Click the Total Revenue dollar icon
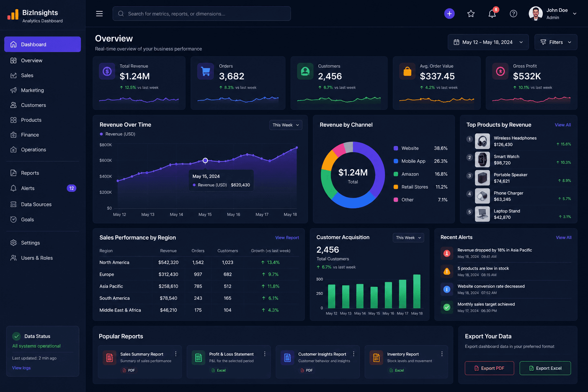This screenshot has width=588, height=392. coord(107,71)
